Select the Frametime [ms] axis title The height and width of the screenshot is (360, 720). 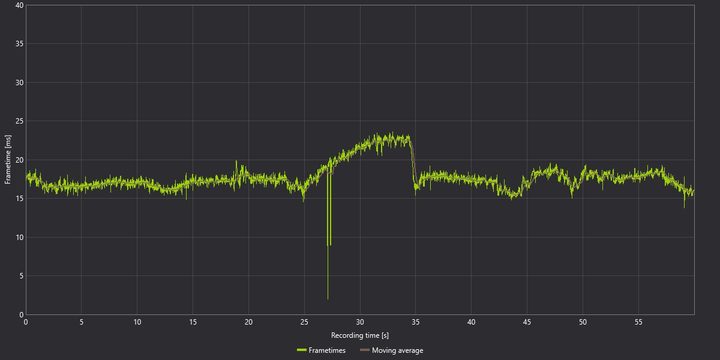[7, 161]
